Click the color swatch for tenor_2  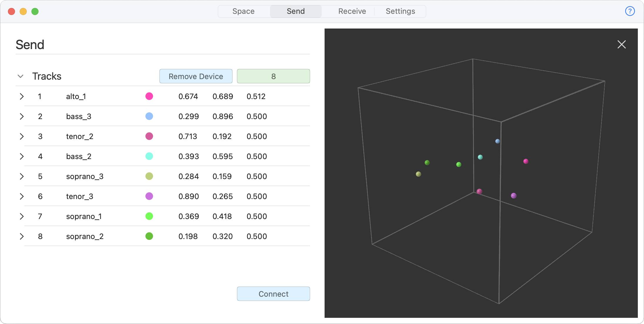(149, 136)
